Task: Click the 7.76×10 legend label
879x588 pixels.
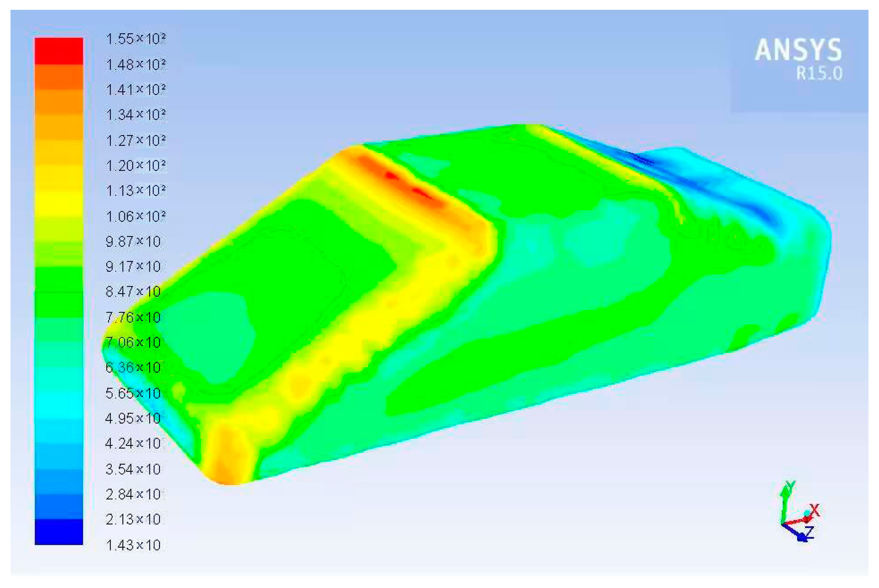Action: point(133,318)
